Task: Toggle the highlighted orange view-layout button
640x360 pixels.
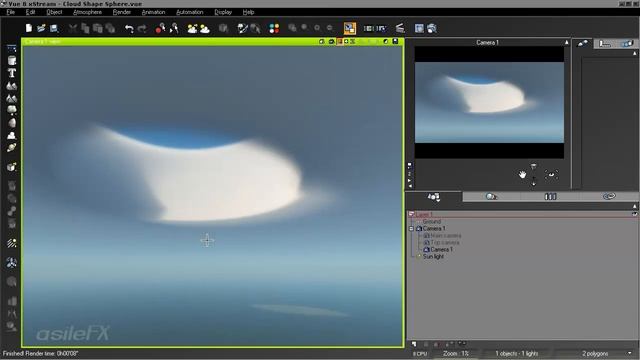Action: coord(350,28)
